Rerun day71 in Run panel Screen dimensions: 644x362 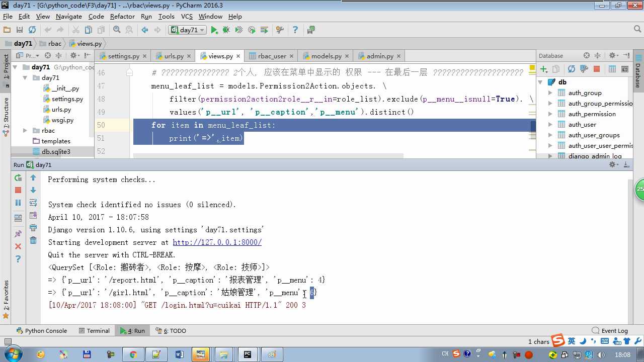coord(18,177)
